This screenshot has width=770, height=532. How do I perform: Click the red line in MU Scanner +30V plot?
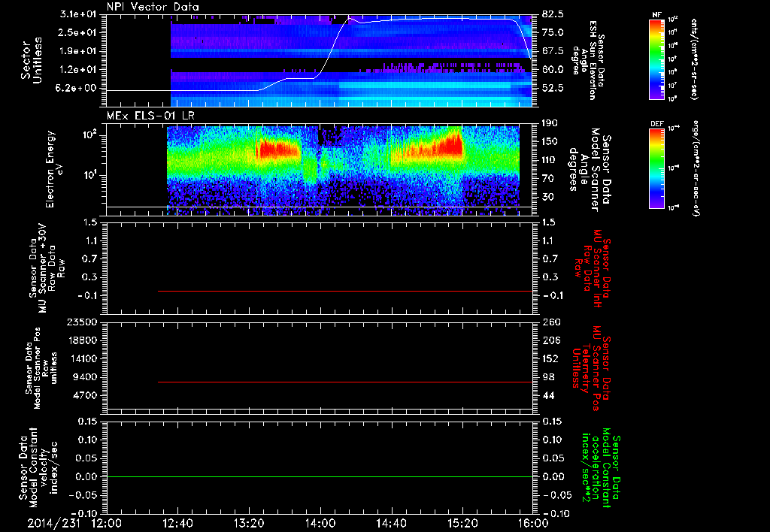click(x=344, y=291)
